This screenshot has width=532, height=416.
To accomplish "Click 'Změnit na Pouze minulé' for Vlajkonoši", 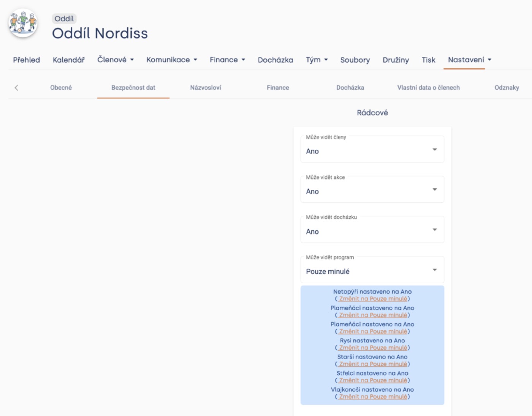I will point(373,397).
